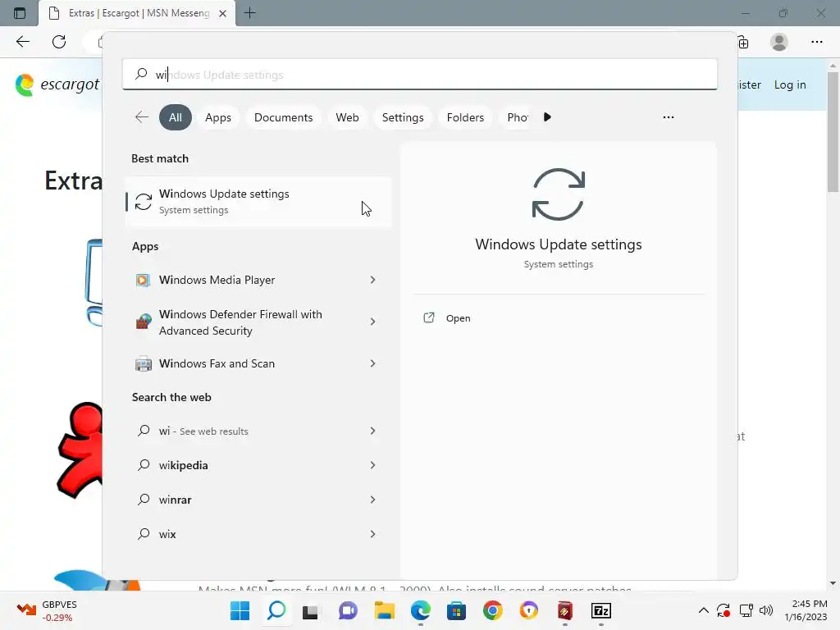The width and height of the screenshot is (840, 630).
Task: Click the network tray icon
Action: [746, 610]
